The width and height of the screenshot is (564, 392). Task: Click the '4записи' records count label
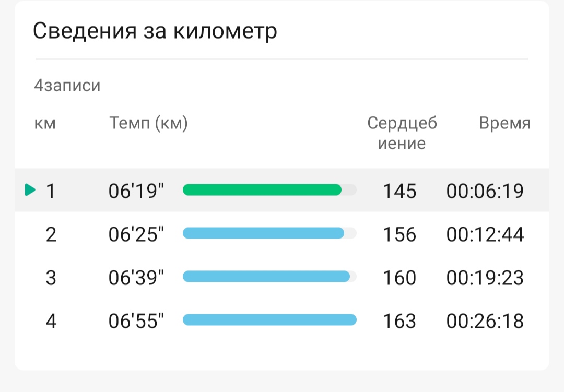tap(67, 86)
